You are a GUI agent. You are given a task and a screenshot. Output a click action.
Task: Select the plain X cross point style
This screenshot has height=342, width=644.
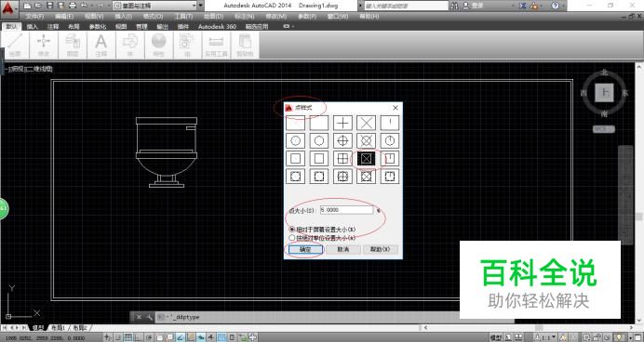pyautogui.click(x=367, y=123)
